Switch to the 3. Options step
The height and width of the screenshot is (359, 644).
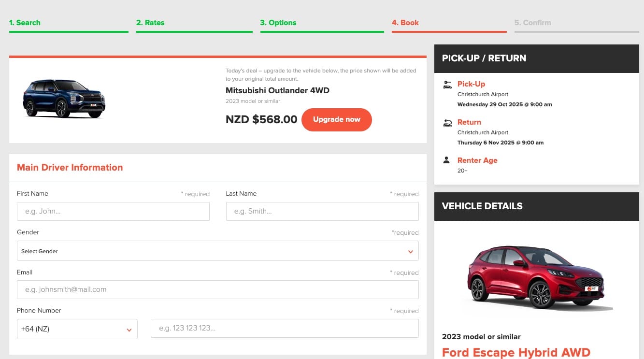(278, 23)
